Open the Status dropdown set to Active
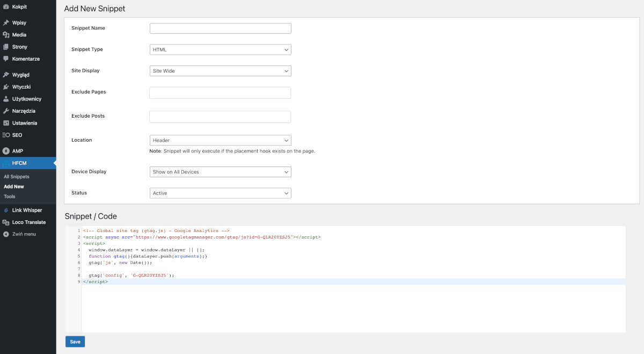Image resolution: width=644 pixels, height=354 pixels. click(x=220, y=193)
